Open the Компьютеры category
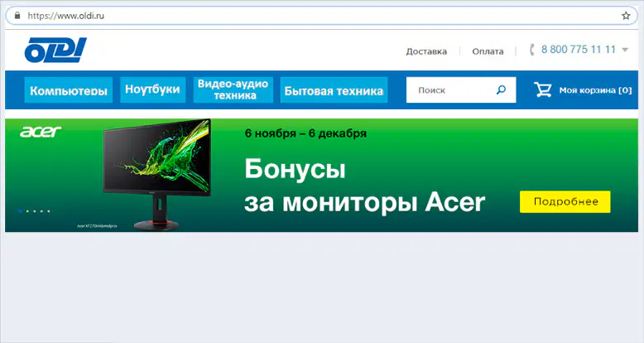Screen dimensions: 644x343 [69, 89]
